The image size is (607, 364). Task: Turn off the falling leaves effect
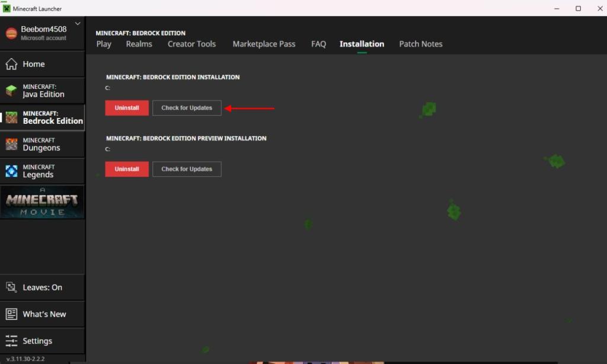coord(39,288)
